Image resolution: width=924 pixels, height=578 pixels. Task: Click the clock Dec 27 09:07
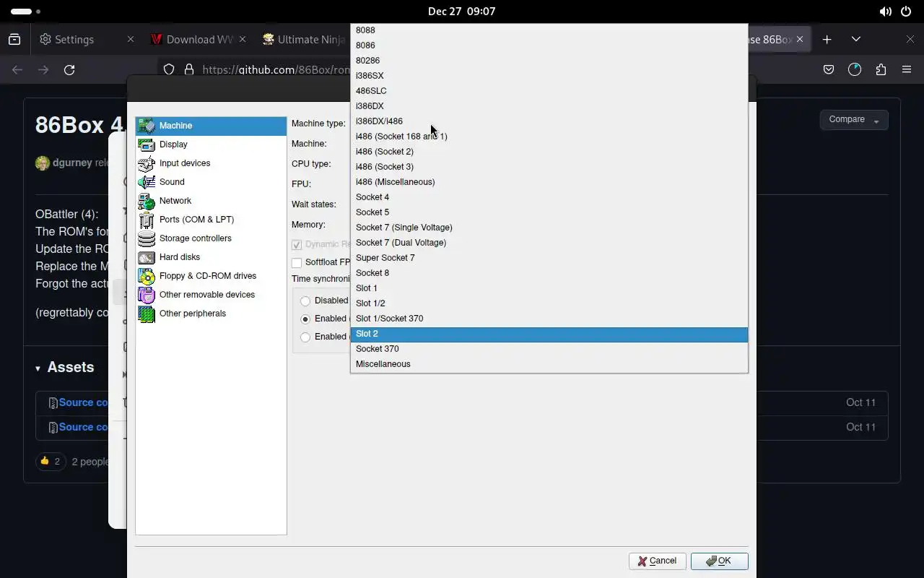[x=461, y=12]
